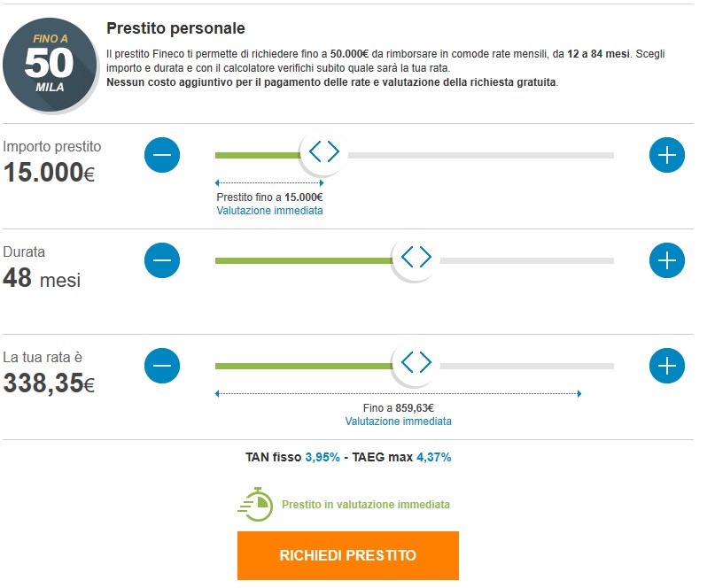Increase the Importo prestito with plus button
The height and width of the screenshot is (588, 715).
[x=667, y=155]
